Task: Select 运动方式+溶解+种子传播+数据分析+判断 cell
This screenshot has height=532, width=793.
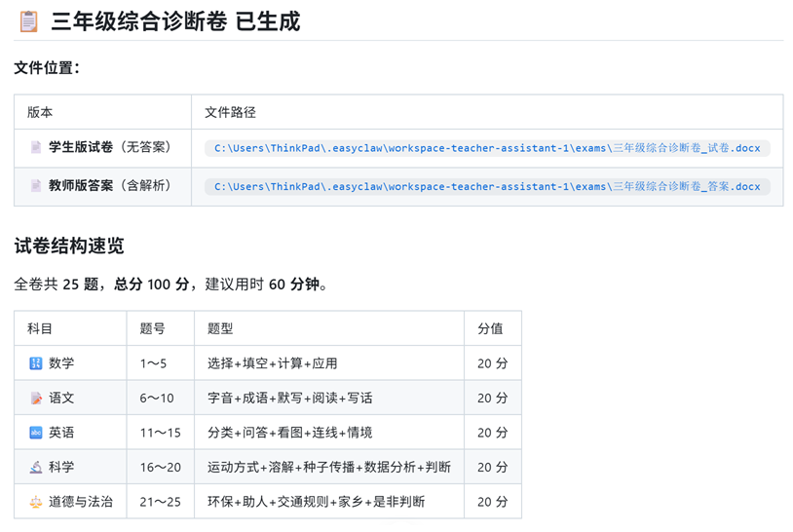Action: click(328, 467)
